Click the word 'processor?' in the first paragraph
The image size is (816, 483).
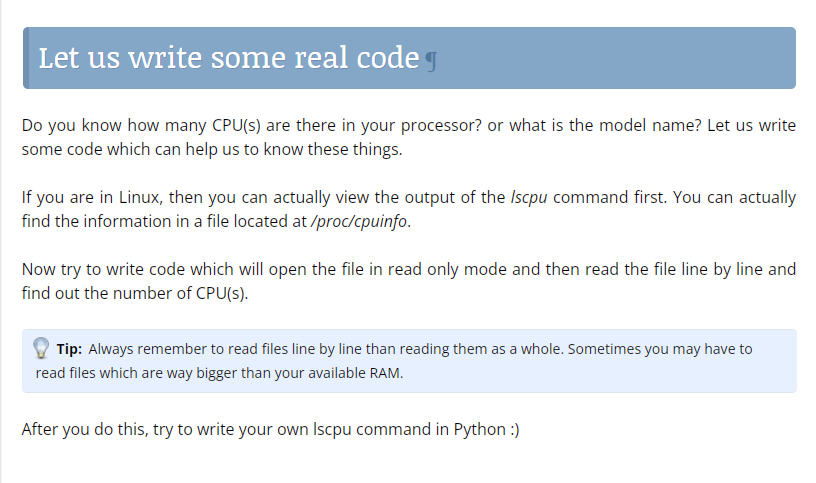(444, 126)
